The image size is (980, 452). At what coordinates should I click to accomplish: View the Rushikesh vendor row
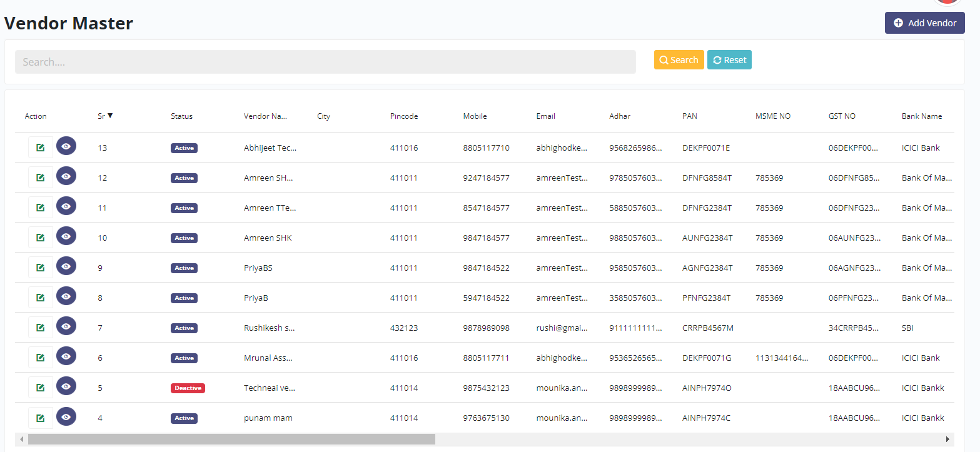(66, 326)
